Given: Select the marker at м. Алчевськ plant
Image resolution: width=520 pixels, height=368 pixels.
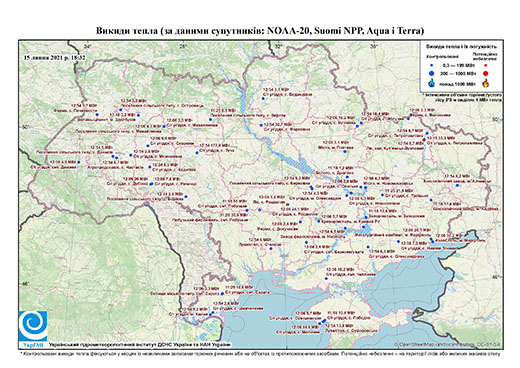Looking at the screenshot, I should pos(457,185).
